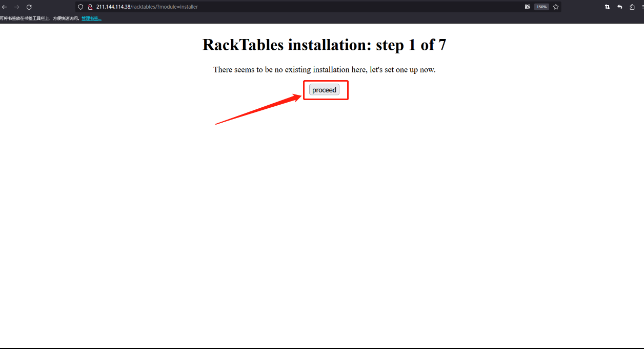
Task: Open the manage bookmarks link
Action: tap(91, 18)
